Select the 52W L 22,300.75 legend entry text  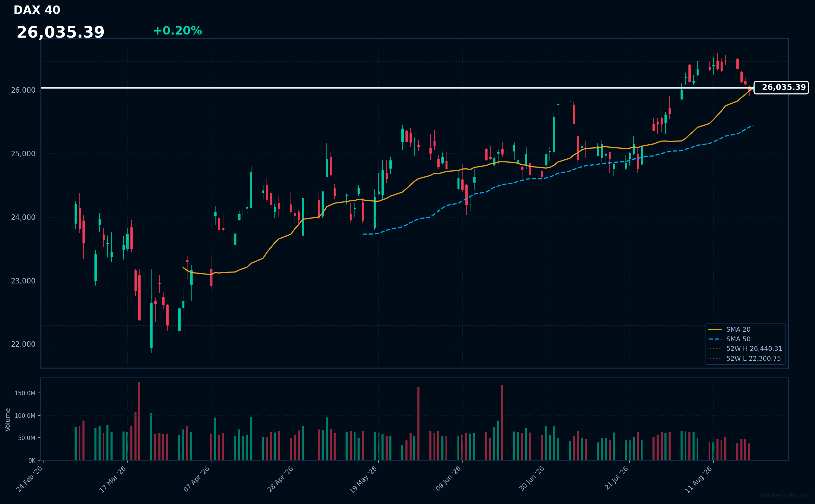(x=754, y=359)
